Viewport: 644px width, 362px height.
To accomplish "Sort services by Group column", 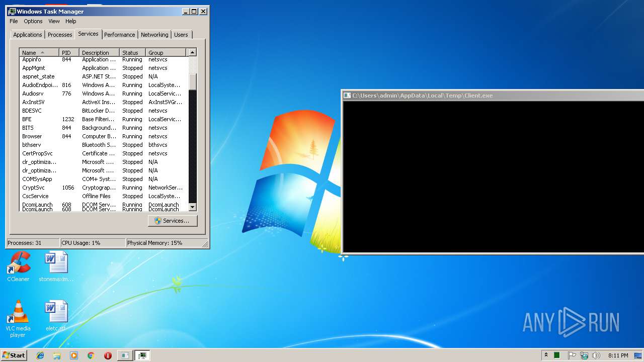I will [167, 52].
